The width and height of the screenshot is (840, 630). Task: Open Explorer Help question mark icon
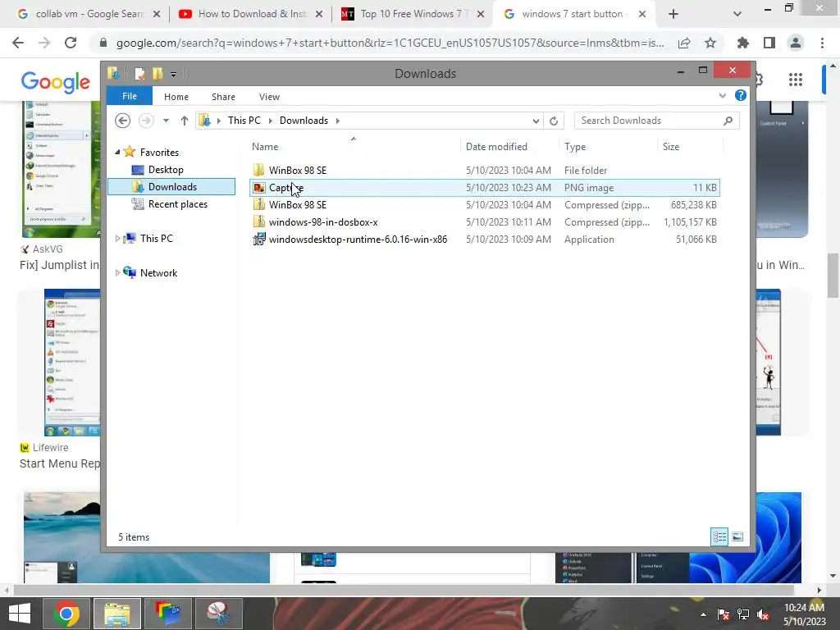741,95
